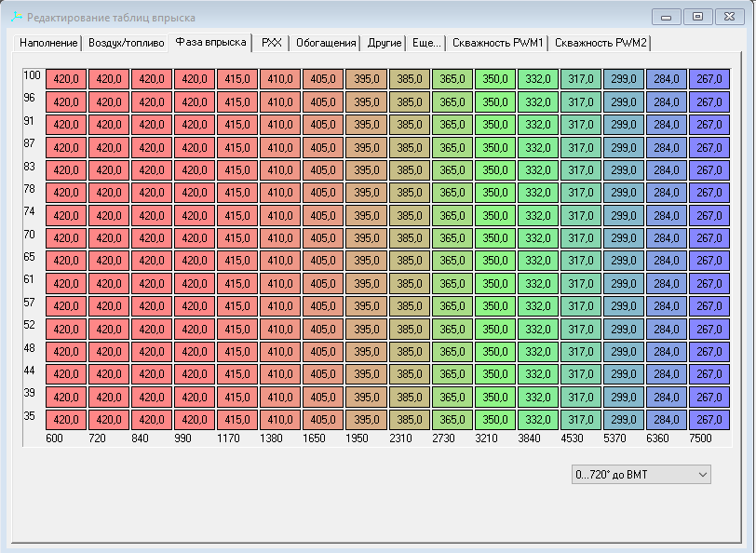Select cell 405,0 in row 87

323,147
